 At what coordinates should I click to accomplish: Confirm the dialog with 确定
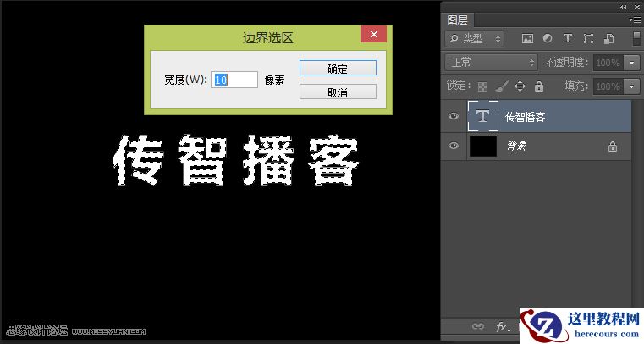(338, 69)
